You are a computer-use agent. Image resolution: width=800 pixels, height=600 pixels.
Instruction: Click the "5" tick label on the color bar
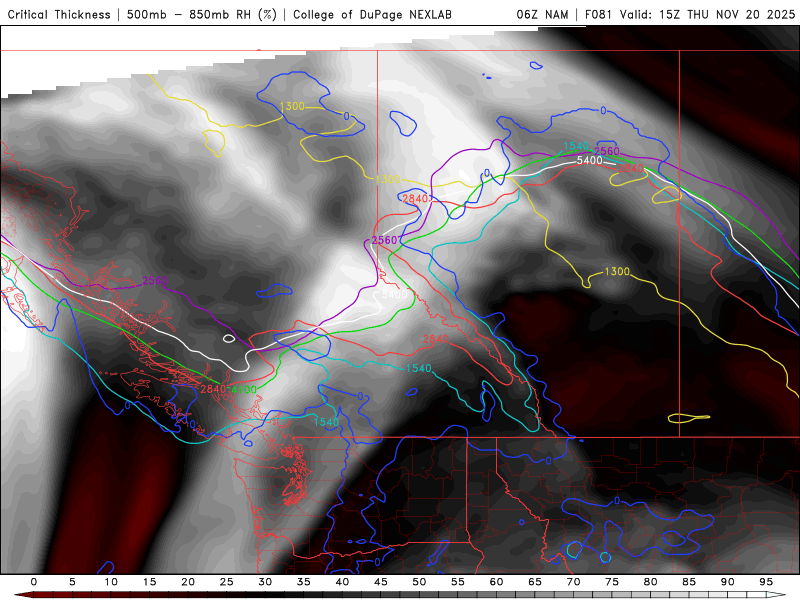72,582
